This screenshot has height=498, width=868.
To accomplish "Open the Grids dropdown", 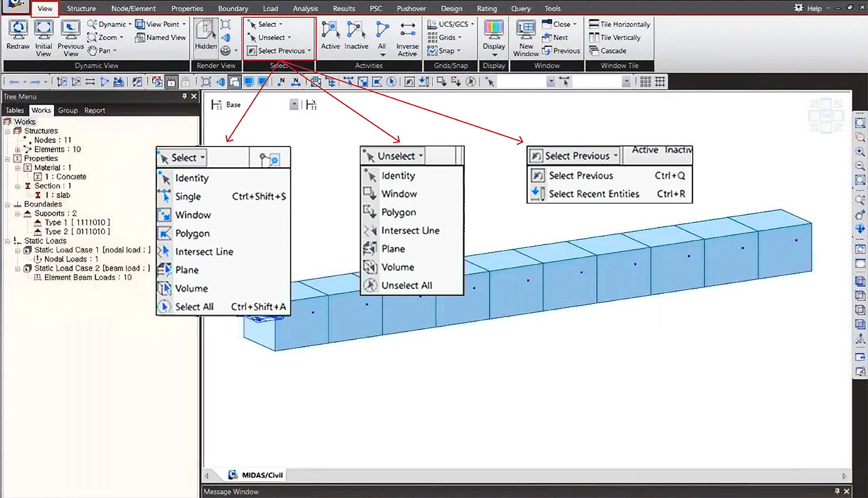I will (447, 38).
